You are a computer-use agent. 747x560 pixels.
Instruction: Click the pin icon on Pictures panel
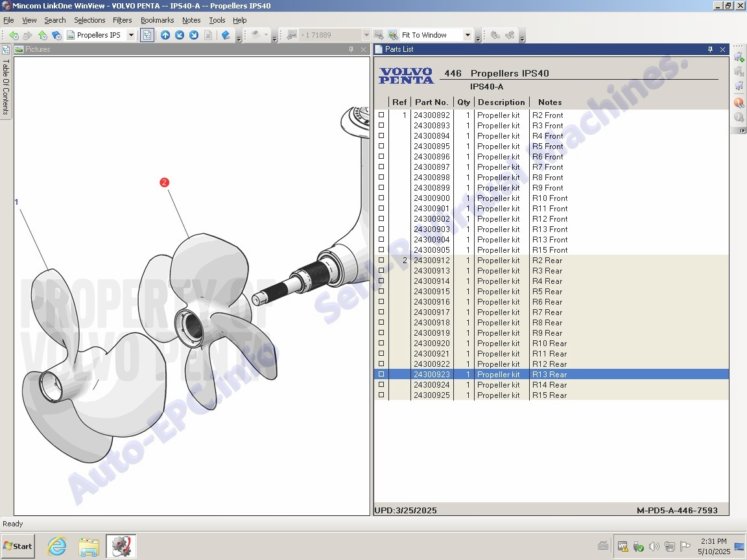click(x=351, y=49)
